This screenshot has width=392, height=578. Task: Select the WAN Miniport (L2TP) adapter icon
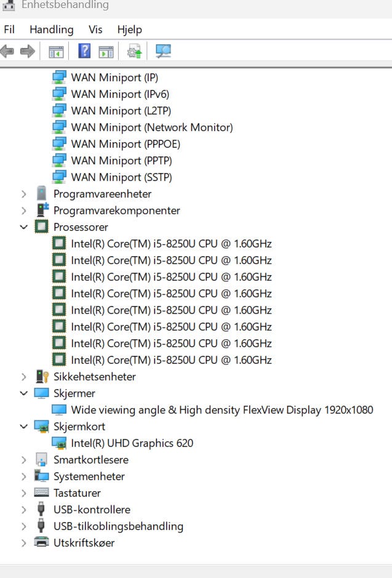59,110
